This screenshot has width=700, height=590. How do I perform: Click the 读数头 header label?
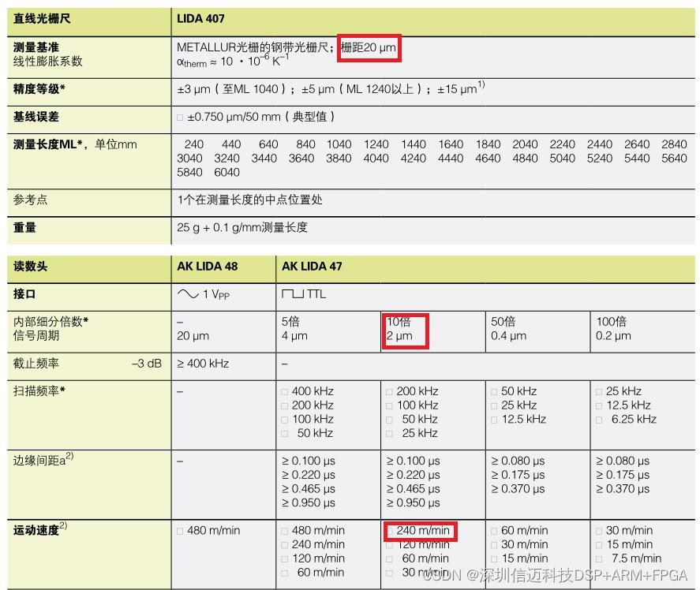(30, 267)
